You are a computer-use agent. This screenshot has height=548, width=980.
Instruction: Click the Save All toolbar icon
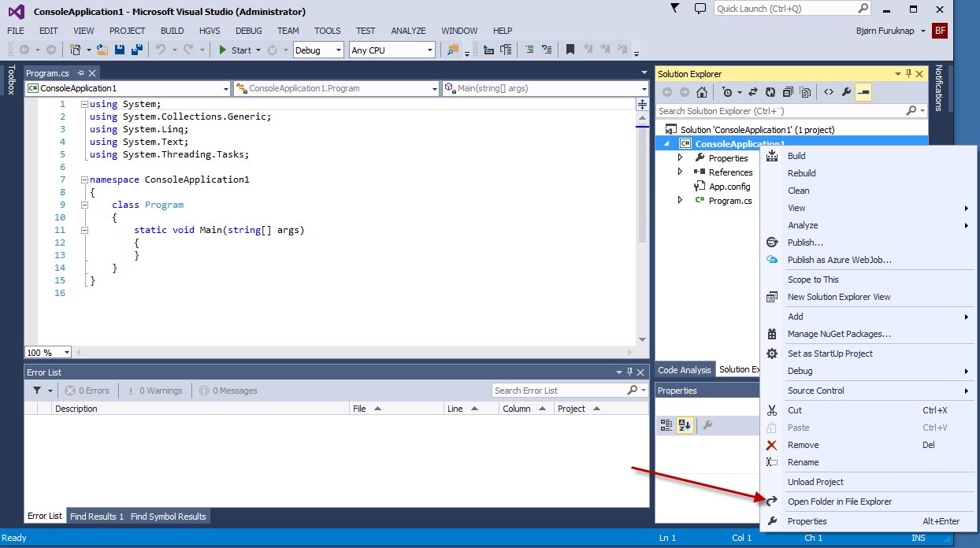137,50
